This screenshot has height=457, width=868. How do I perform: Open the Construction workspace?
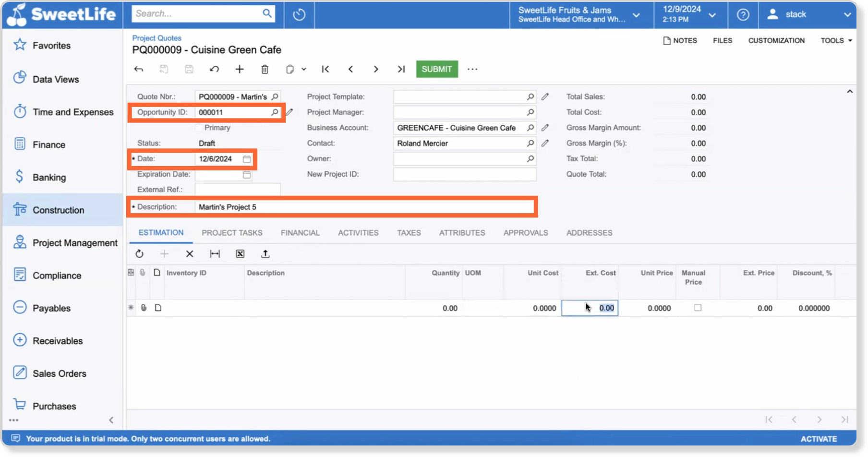click(62, 210)
